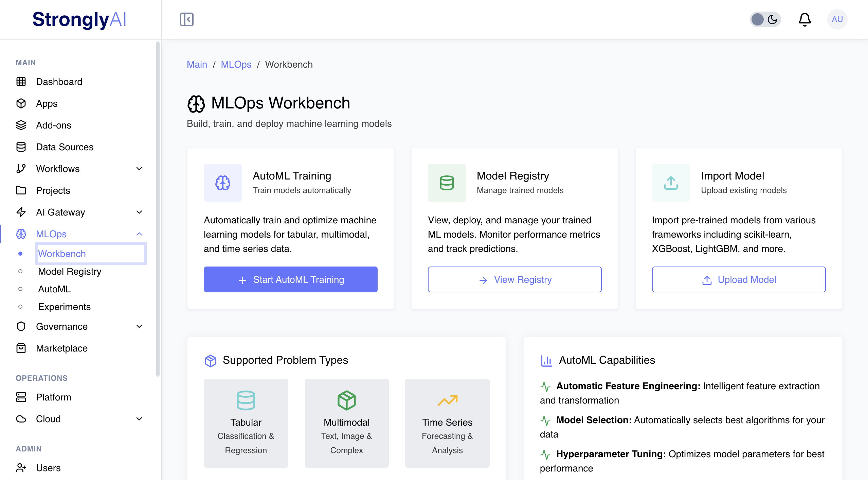Open MLOps from the breadcrumb
This screenshot has height=480, width=868.
236,64
